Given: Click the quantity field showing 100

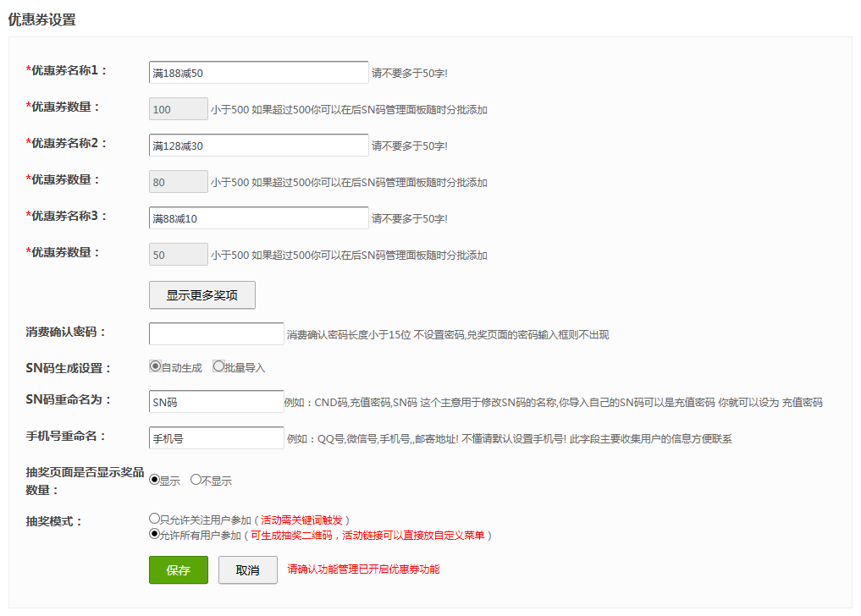Looking at the screenshot, I should pyautogui.click(x=178, y=109).
